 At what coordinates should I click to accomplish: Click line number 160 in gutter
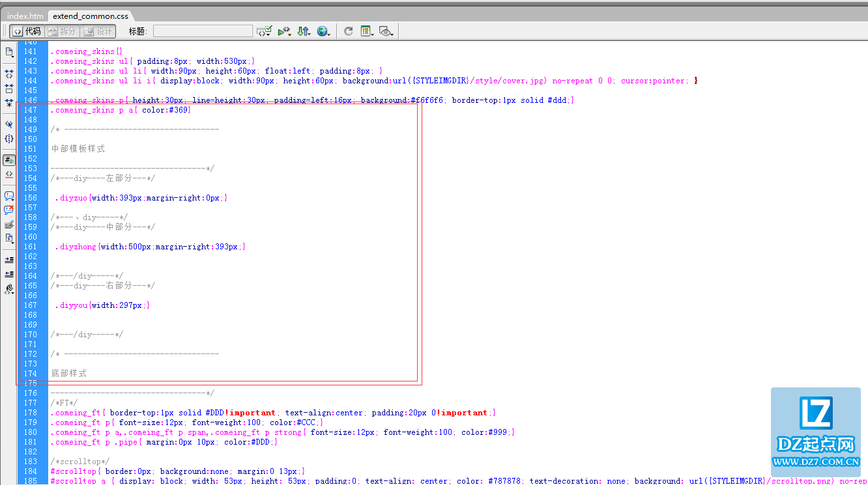click(x=30, y=237)
